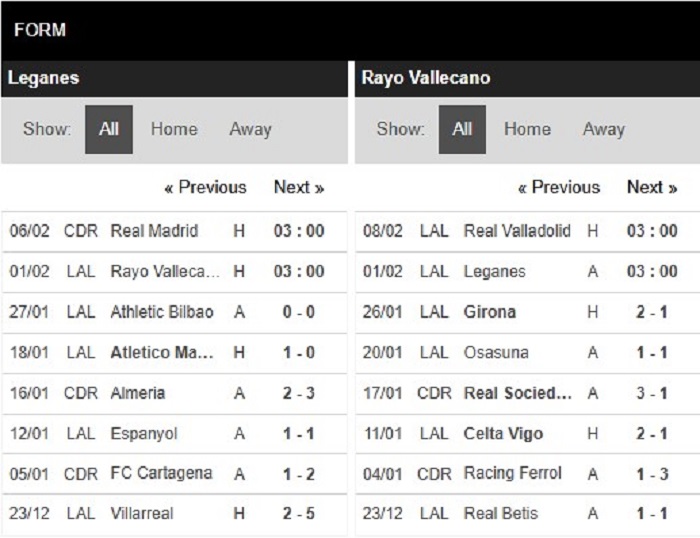This screenshot has width=700, height=538.
Task: Open the Real Betis 1-1 match
Action: [528, 514]
